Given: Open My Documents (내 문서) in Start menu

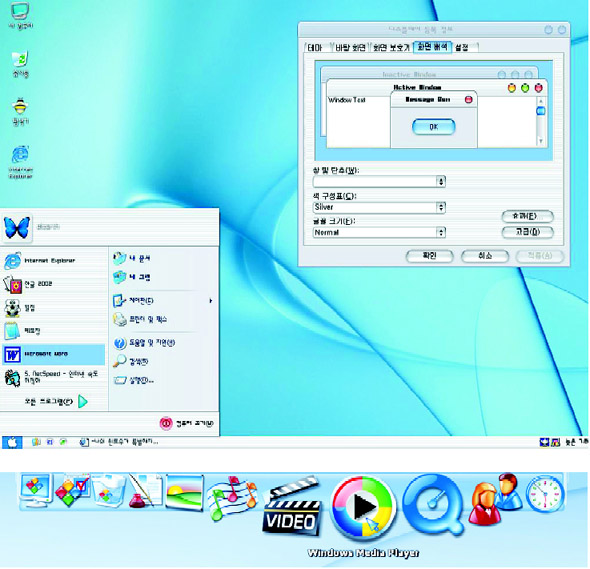Looking at the screenshot, I should click(x=132, y=258).
